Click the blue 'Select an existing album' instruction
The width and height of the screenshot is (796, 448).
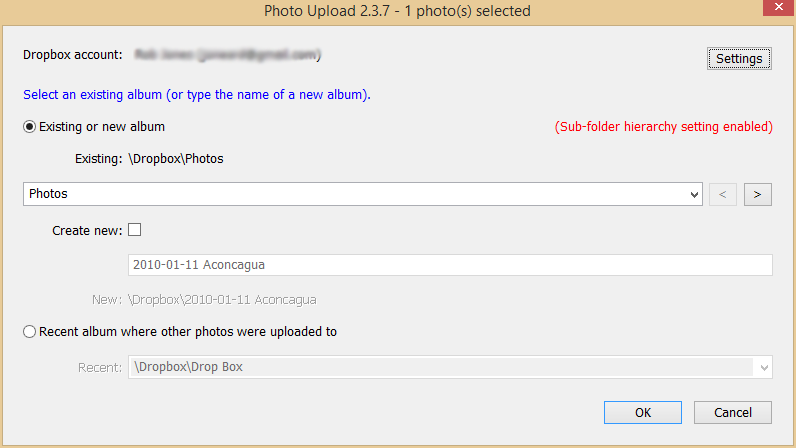click(x=197, y=96)
